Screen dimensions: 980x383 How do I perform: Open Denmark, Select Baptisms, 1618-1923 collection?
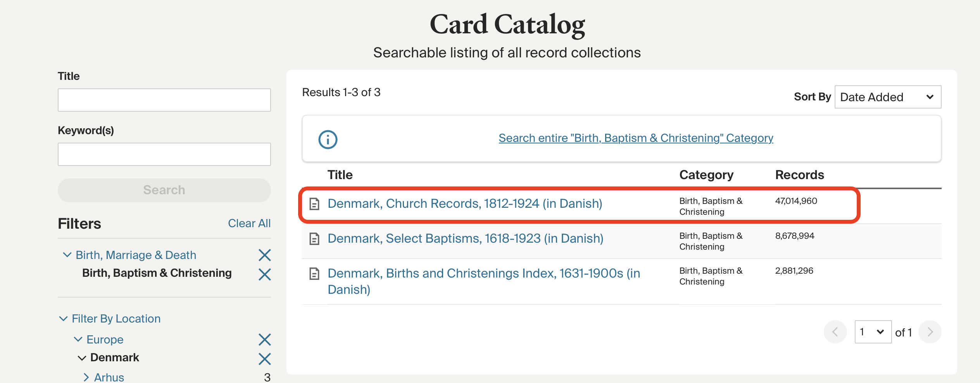tap(465, 238)
